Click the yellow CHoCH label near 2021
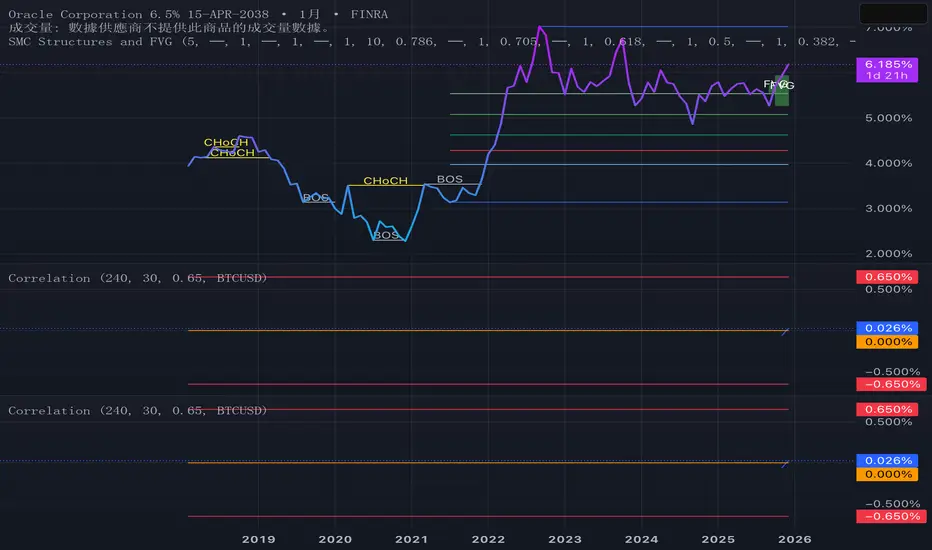The height and width of the screenshot is (550, 932). (x=385, y=180)
